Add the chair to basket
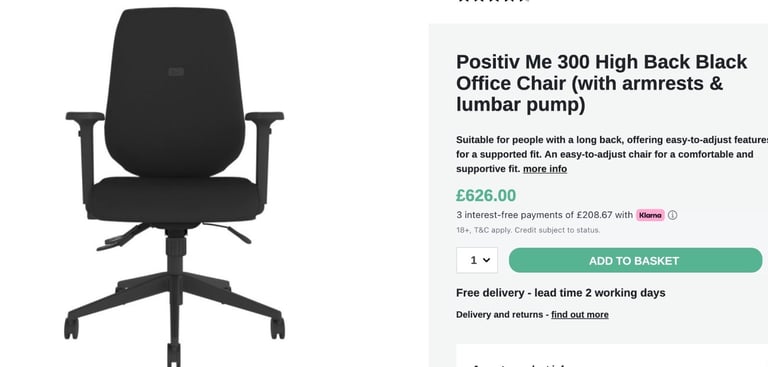The height and width of the screenshot is (367, 768). [x=635, y=260]
